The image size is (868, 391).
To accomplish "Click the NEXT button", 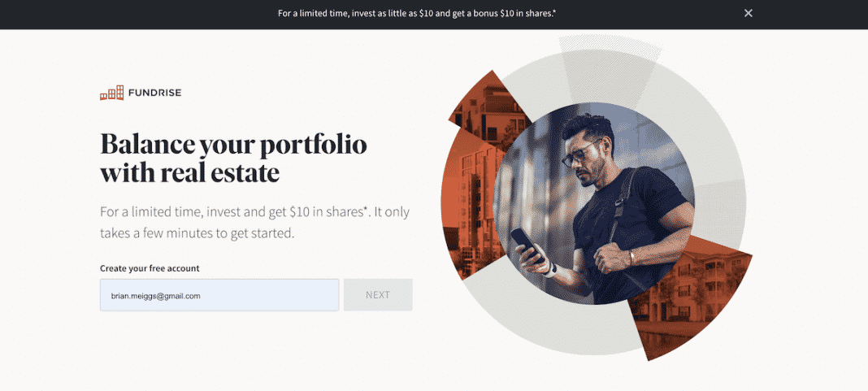I will [378, 295].
